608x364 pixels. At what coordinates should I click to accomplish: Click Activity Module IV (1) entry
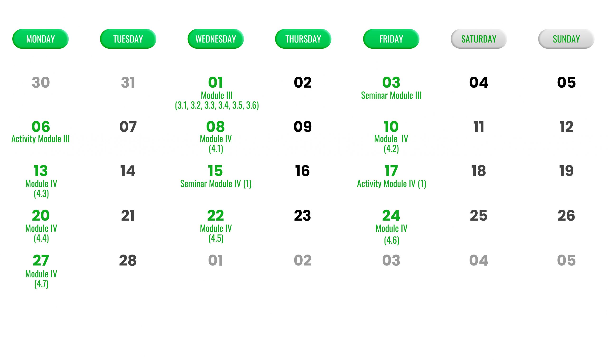391,184
